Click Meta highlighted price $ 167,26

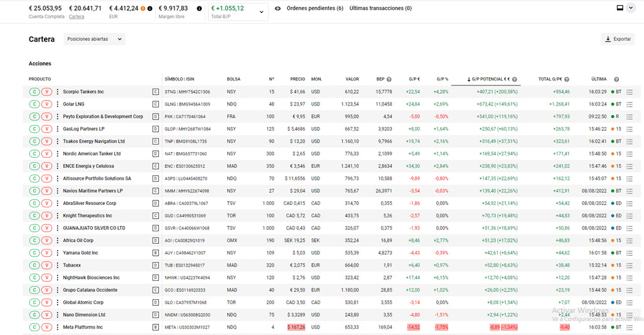(296, 327)
